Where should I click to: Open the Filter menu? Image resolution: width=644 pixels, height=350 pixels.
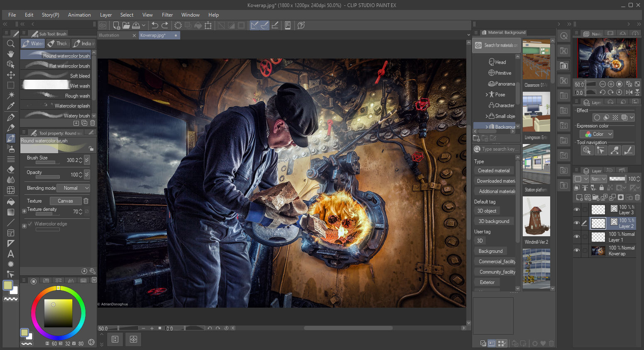click(x=167, y=15)
